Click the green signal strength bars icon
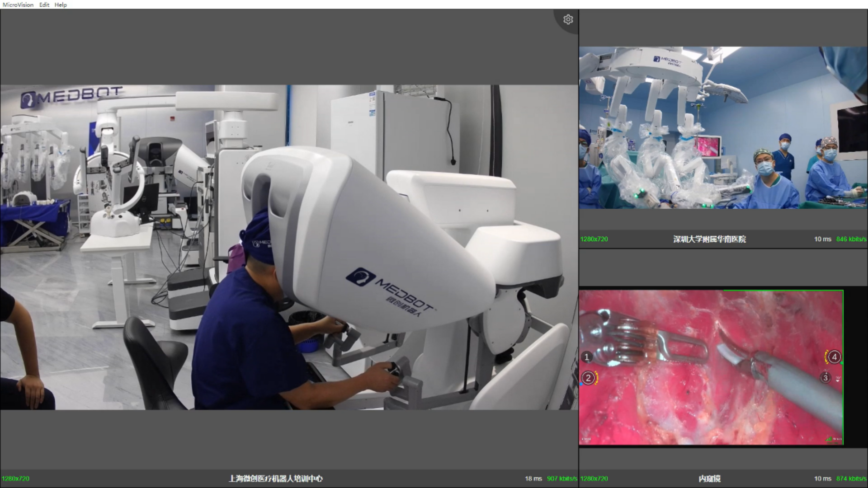Image resolution: width=868 pixels, height=488 pixels. pyautogui.click(x=829, y=439)
